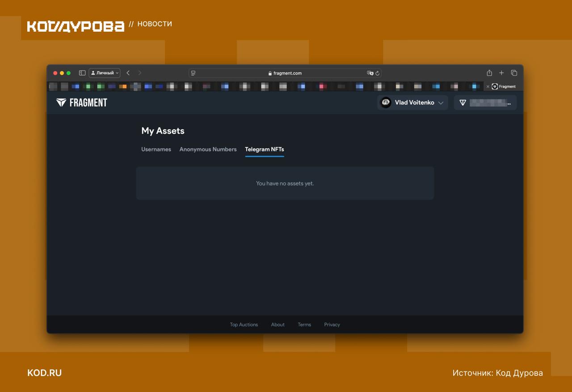Click the Fragment logo

pos(82,102)
